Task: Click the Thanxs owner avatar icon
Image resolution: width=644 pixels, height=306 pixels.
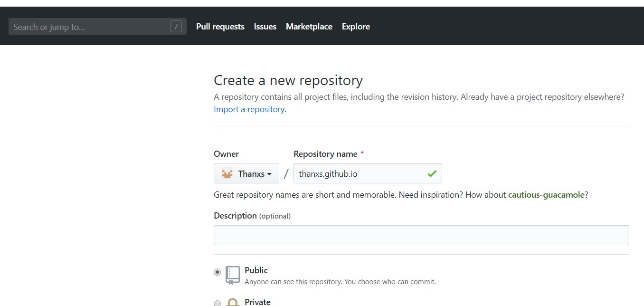Action: click(227, 173)
